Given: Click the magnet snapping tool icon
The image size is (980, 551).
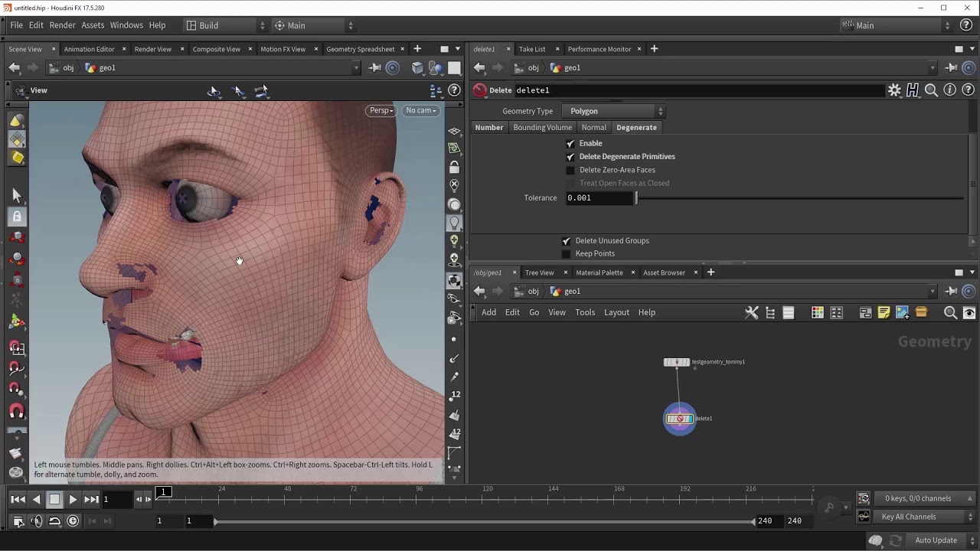Looking at the screenshot, I should [x=17, y=412].
